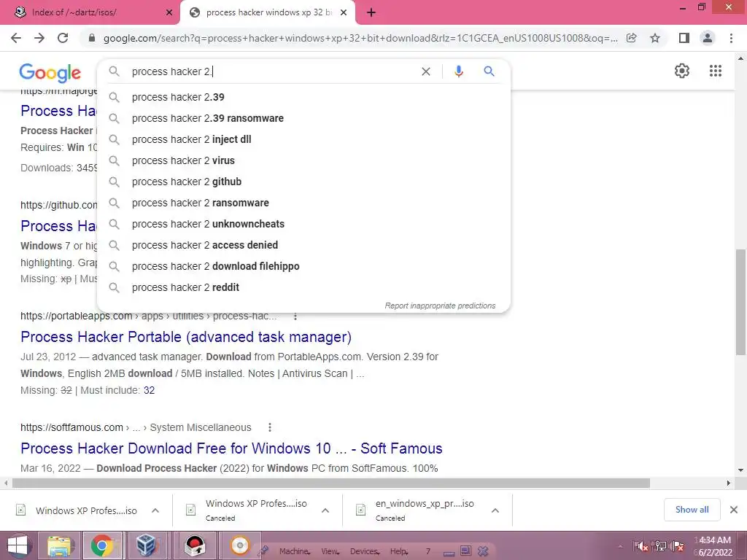
Task: Open the VirtualBox Help menu
Action: pyautogui.click(x=399, y=551)
